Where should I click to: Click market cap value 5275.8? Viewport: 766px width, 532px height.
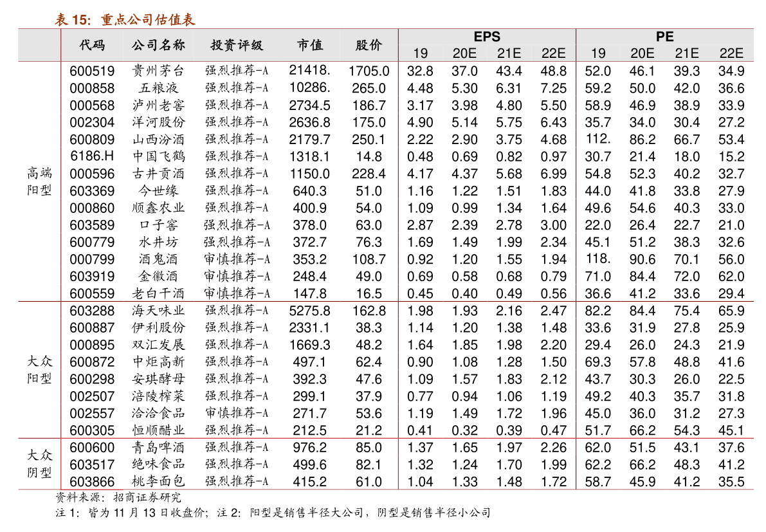click(x=310, y=310)
